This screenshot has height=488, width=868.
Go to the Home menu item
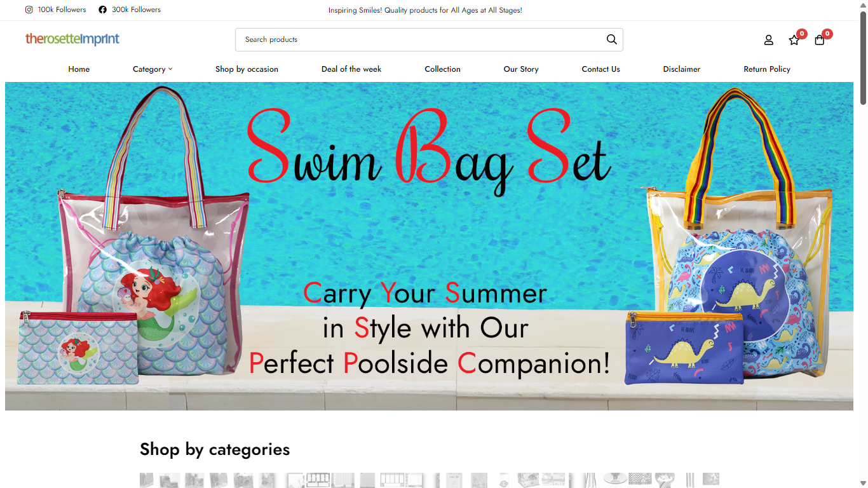click(x=79, y=69)
